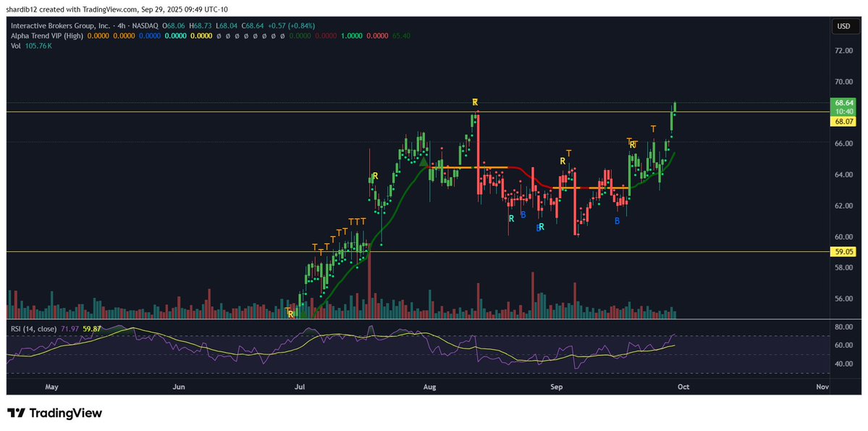Click the latest green candle at far right
The width and height of the screenshot is (868, 431).
(675, 107)
